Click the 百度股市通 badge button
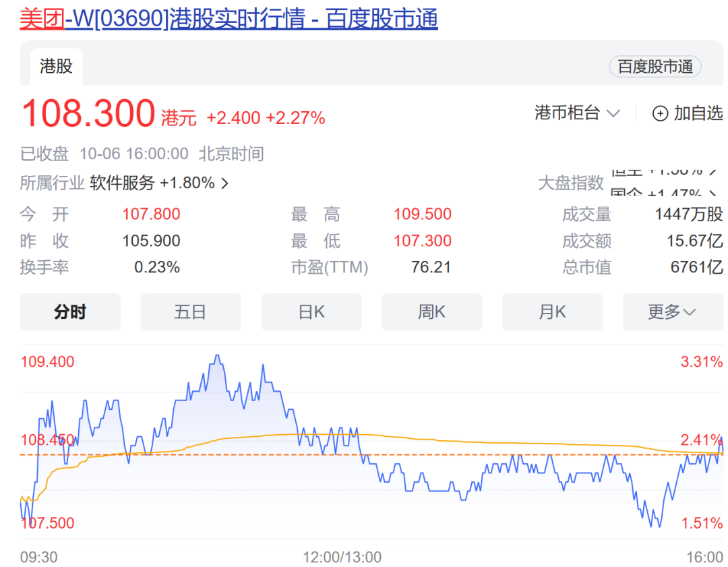 [655, 67]
